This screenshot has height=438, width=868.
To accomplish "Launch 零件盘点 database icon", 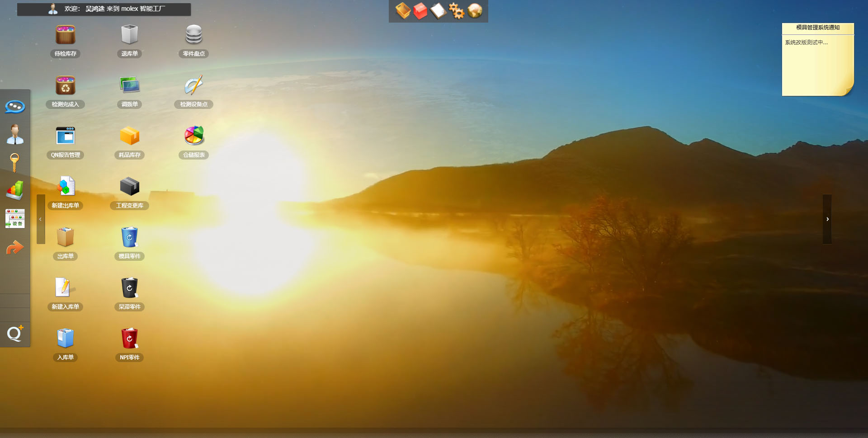I will click(193, 35).
